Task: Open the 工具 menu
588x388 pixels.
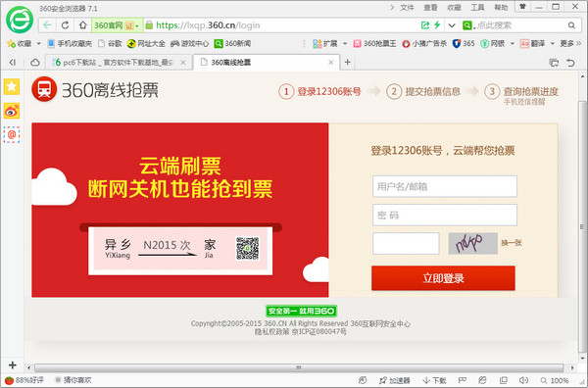Action: coord(477,7)
